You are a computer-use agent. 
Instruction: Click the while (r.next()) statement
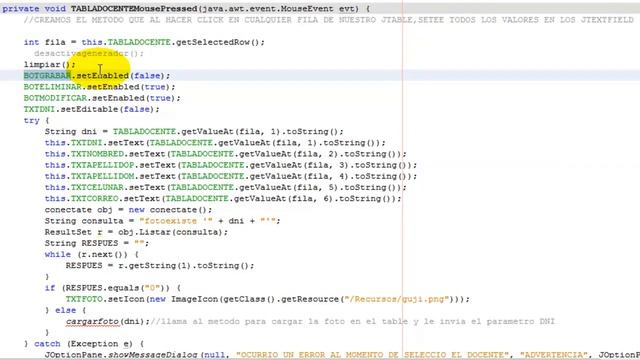[x=92, y=254]
